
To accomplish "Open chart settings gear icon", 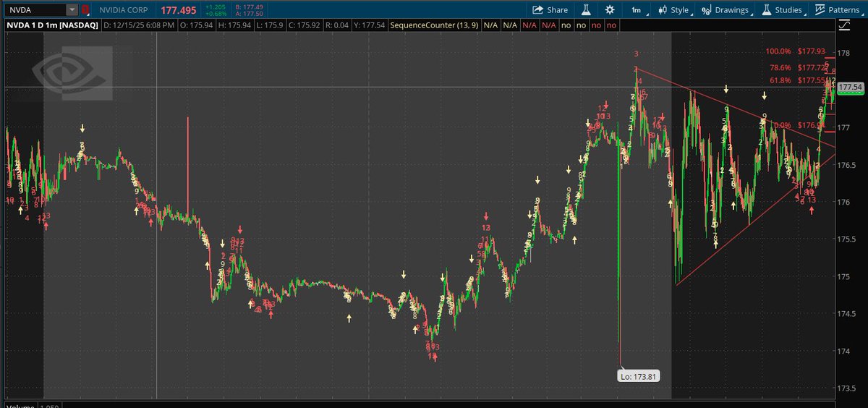I will tap(610, 10).
